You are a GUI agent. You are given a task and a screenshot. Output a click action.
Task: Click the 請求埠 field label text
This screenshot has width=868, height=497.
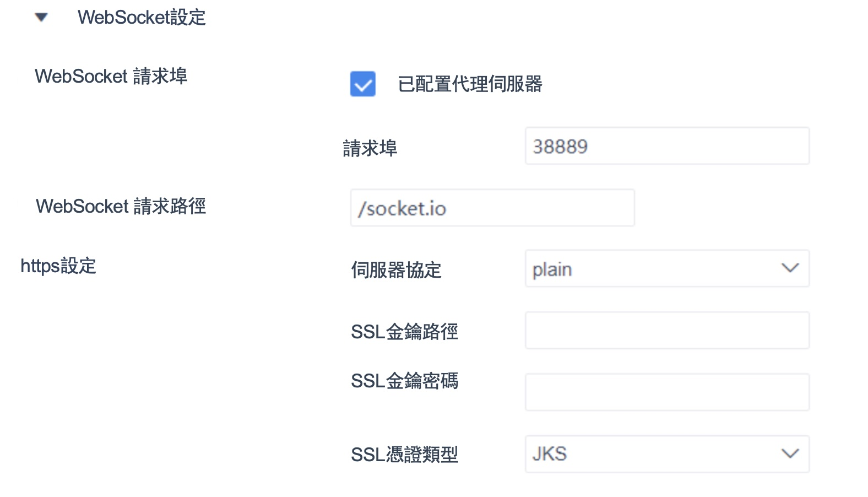coord(371,148)
